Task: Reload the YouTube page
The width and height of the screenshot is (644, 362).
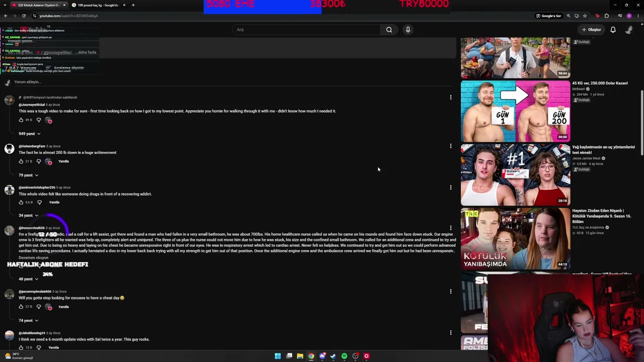Action: pos(24,16)
